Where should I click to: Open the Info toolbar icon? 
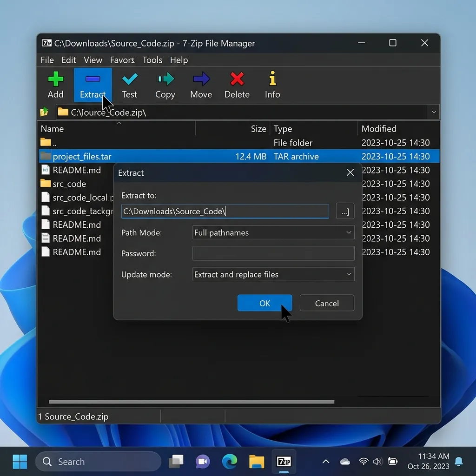(x=272, y=78)
